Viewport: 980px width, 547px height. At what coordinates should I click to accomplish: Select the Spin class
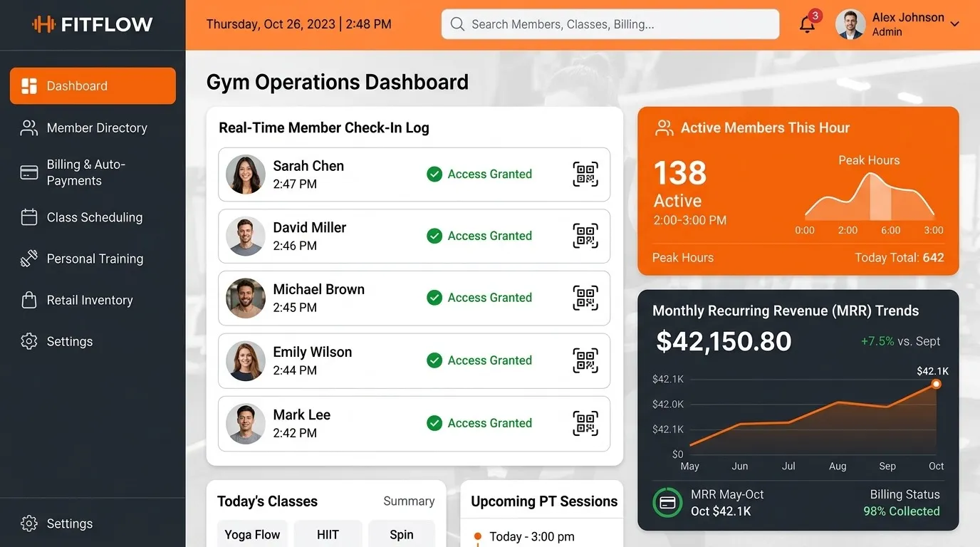pyautogui.click(x=402, y=534)
